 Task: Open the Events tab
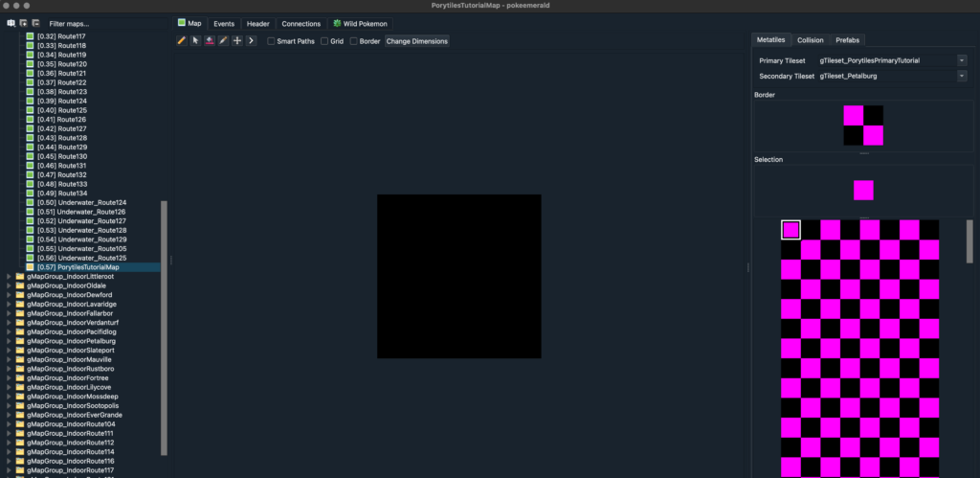coord(224,24)
